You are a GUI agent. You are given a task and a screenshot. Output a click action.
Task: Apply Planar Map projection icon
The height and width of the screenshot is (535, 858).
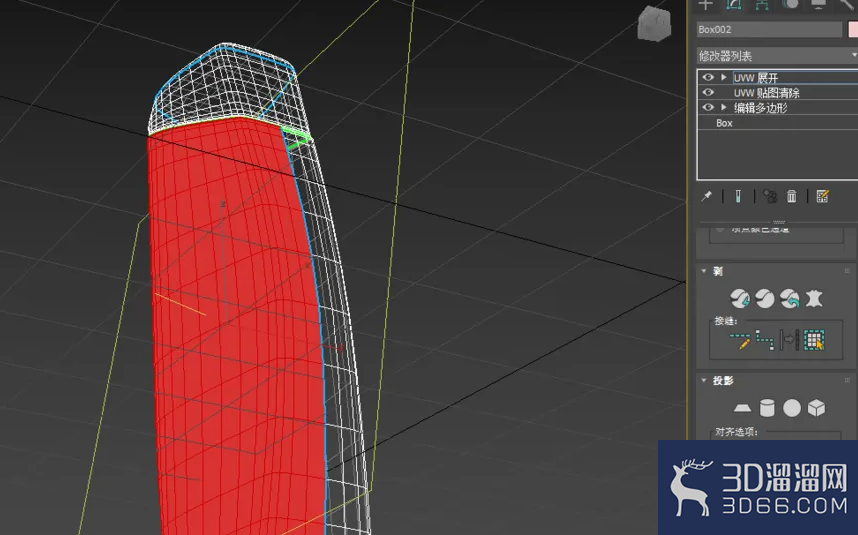743,408
